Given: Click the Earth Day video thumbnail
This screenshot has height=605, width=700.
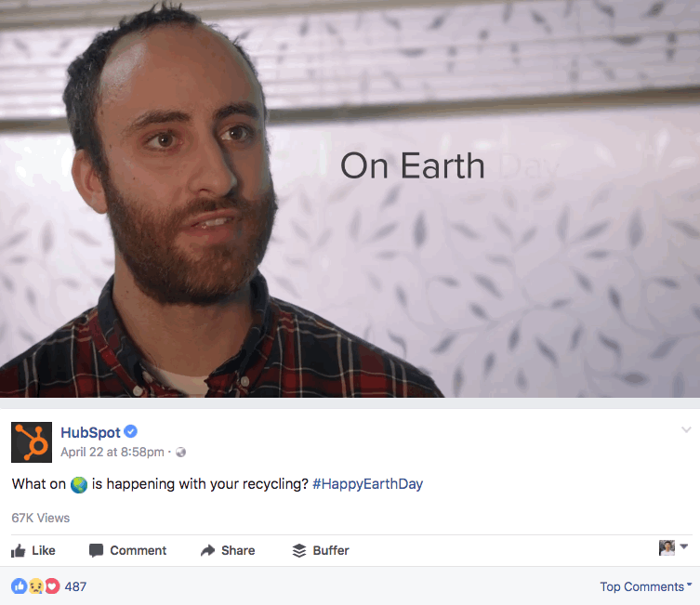Looking at the screenshot, I should pyautogui.click(x=350, y=199).
